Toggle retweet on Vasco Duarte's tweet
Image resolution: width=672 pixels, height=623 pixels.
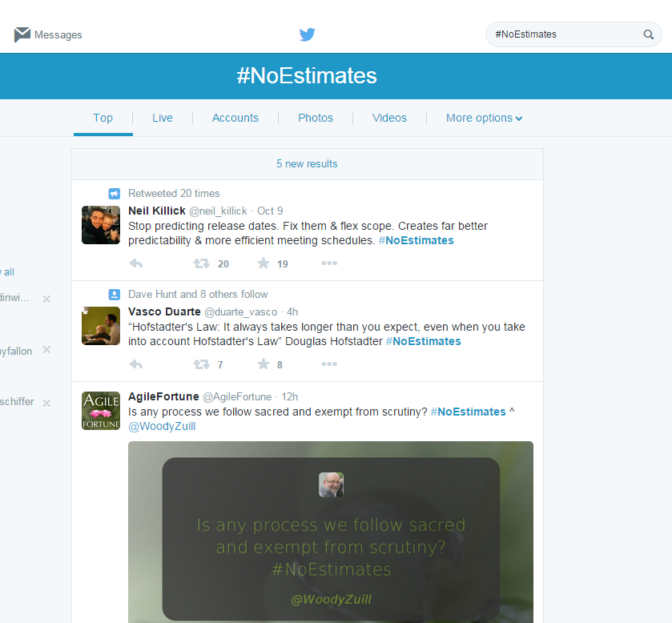point(201,364)
